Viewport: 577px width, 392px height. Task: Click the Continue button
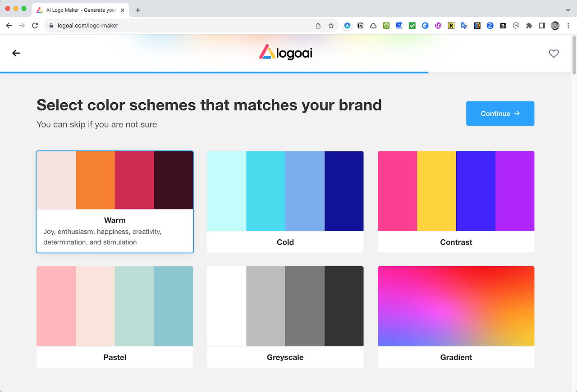[x=500, y=114]
